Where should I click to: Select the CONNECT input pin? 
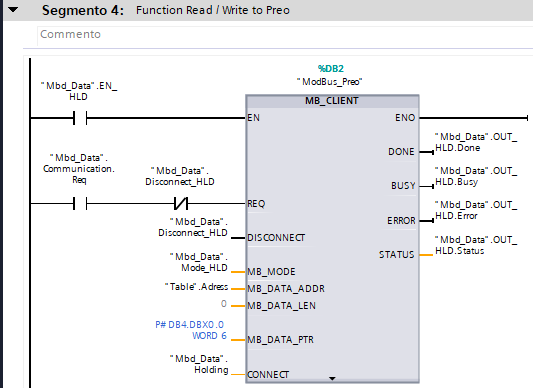tap(268, 375)
